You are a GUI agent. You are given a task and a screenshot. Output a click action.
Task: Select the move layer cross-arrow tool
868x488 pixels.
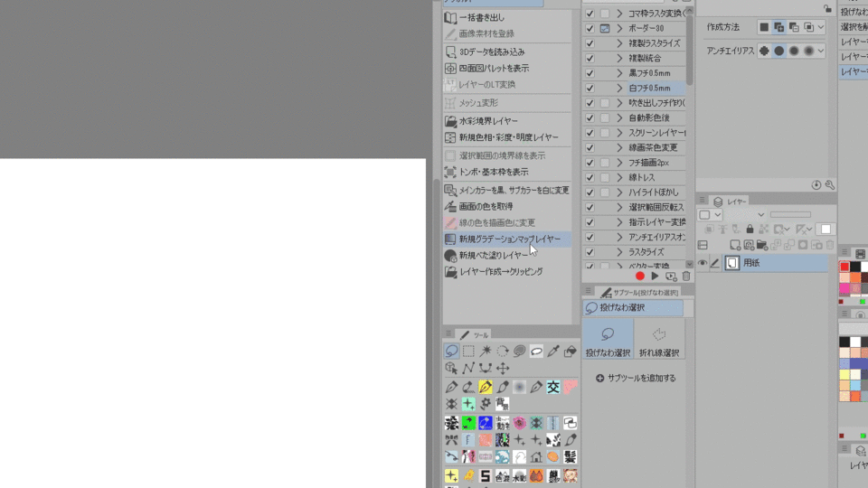point(503,368)
